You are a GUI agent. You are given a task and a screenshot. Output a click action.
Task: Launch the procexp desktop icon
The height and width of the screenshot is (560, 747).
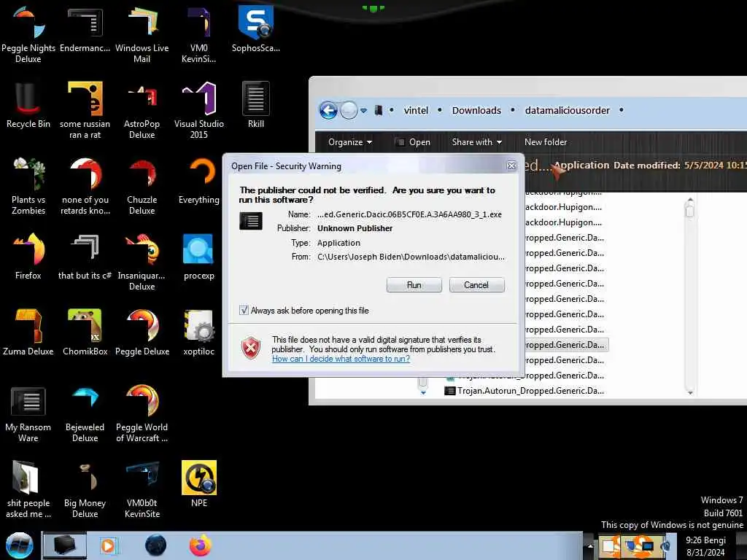tap(198, 257)
